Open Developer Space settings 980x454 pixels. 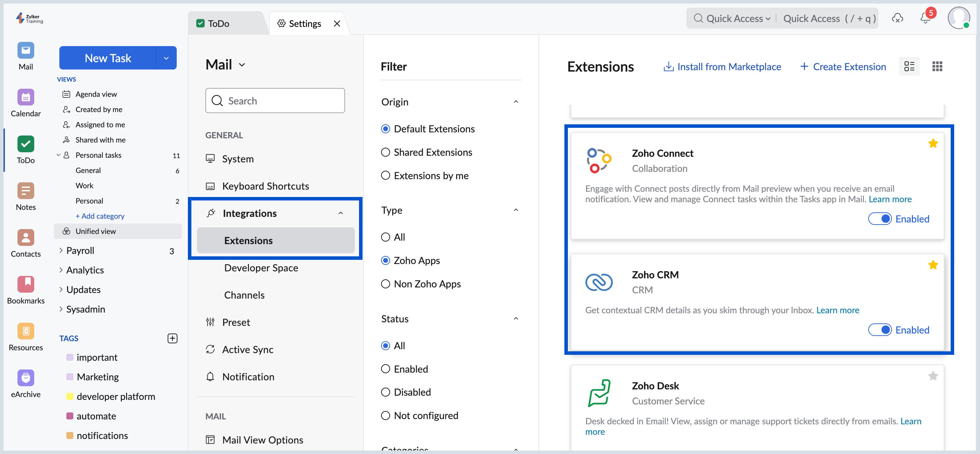[261, 268]
